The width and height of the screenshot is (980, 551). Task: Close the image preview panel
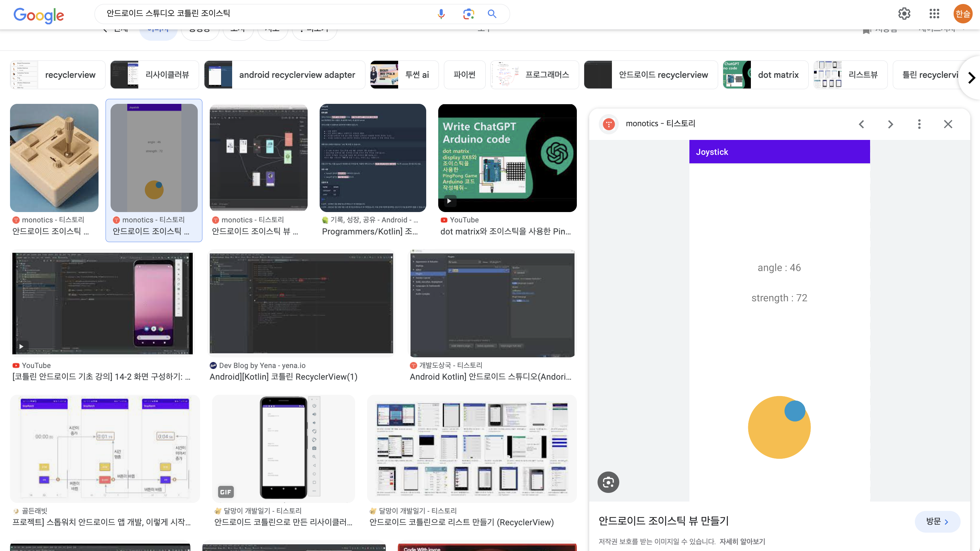pos(948,124)
